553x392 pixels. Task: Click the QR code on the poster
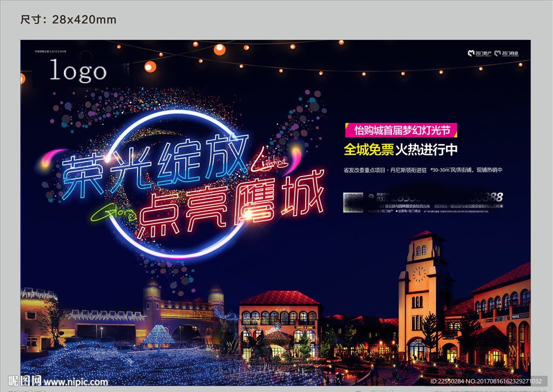[x=353, y=202]
